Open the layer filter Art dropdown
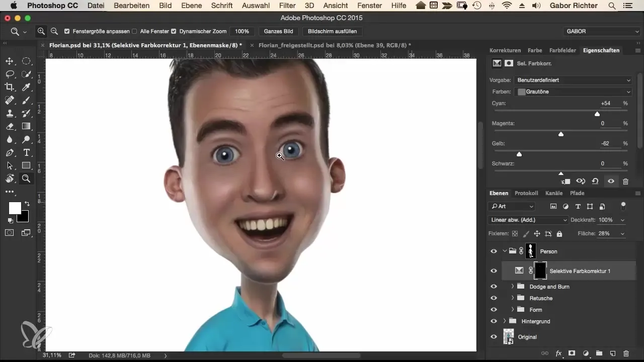Viewport: 644px width, 362px height. point(512,206)
